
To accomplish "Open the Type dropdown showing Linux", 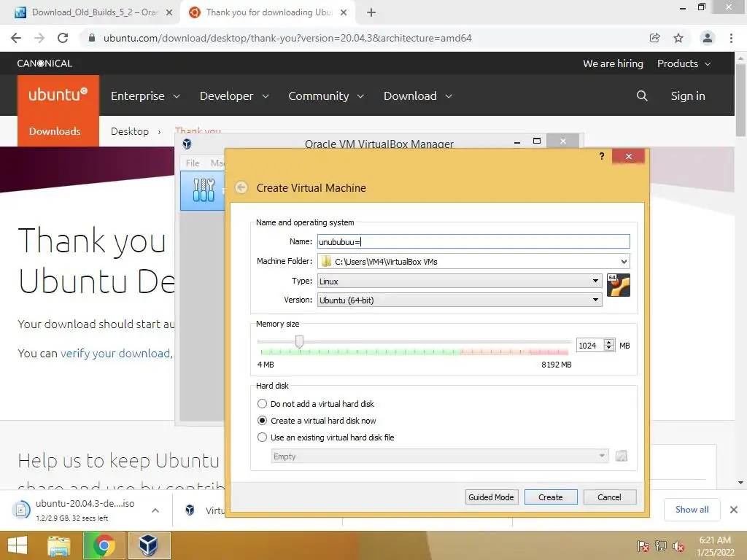I will tap(460, 281).
